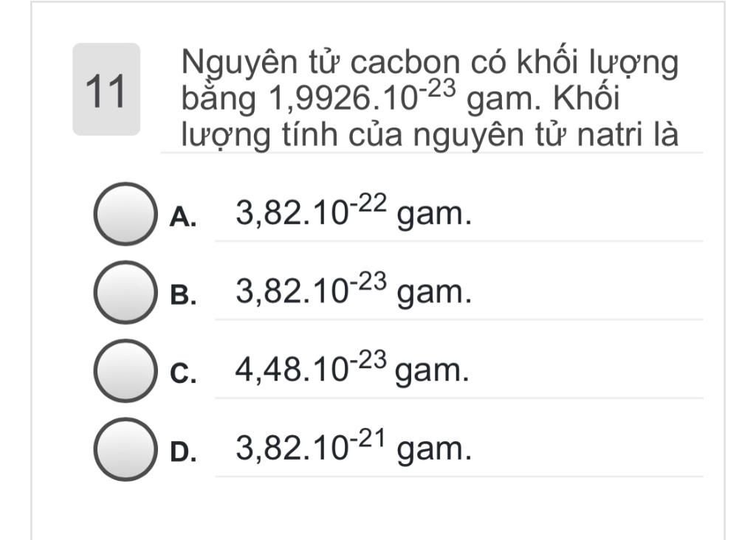756x540 pixels.
Task: Click "khối lượng" on the first line
Action: [597, 64]
